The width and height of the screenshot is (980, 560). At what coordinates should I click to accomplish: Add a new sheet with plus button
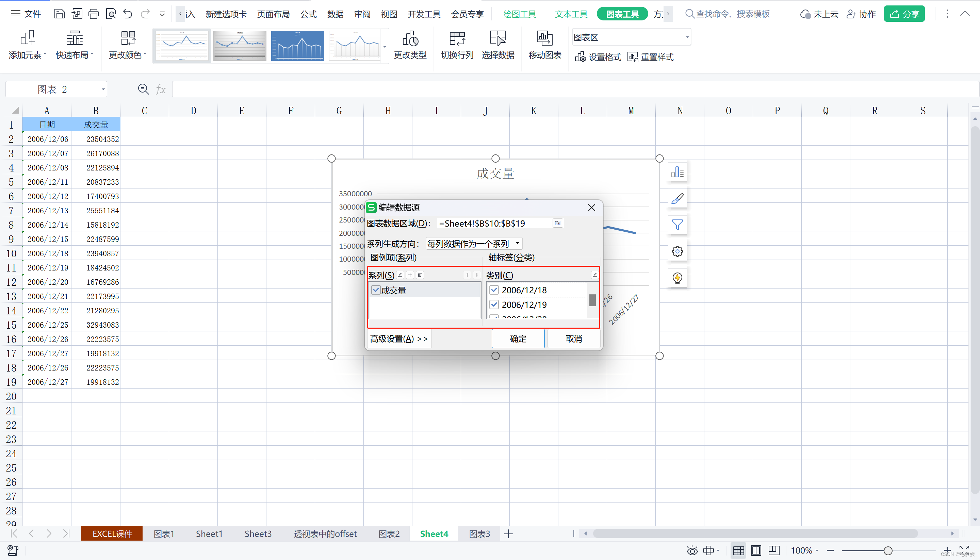click(x=508, y=533)
